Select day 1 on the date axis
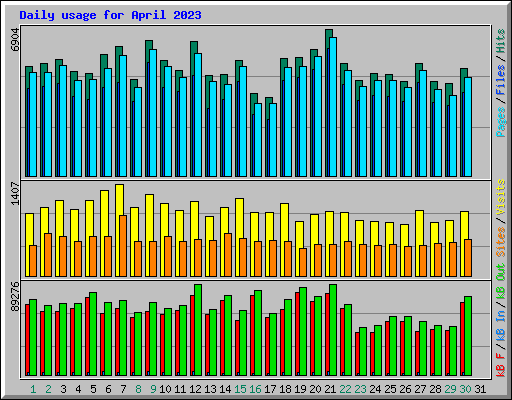This screenshot has height=400, width=512. click(x=33, y=389)
